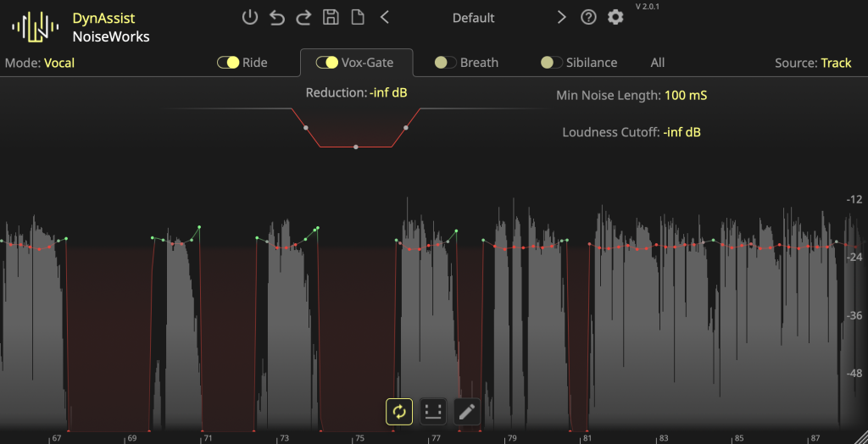Save preset with floppy disk icon
Screen dimensions: 868x444
[x=331, y=18]
